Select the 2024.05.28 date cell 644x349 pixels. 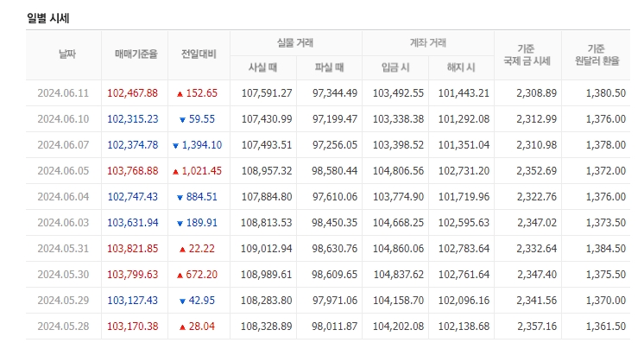64,327
